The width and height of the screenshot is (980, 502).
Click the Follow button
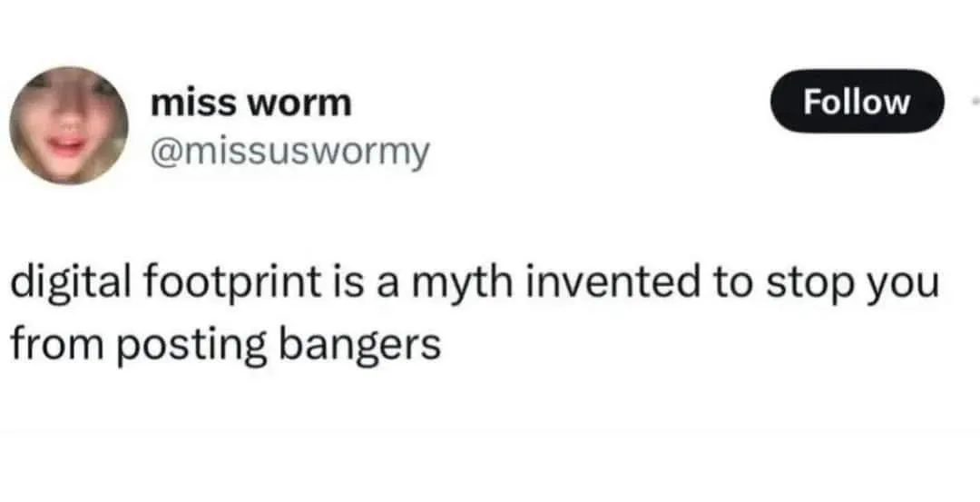coord(857,102)
